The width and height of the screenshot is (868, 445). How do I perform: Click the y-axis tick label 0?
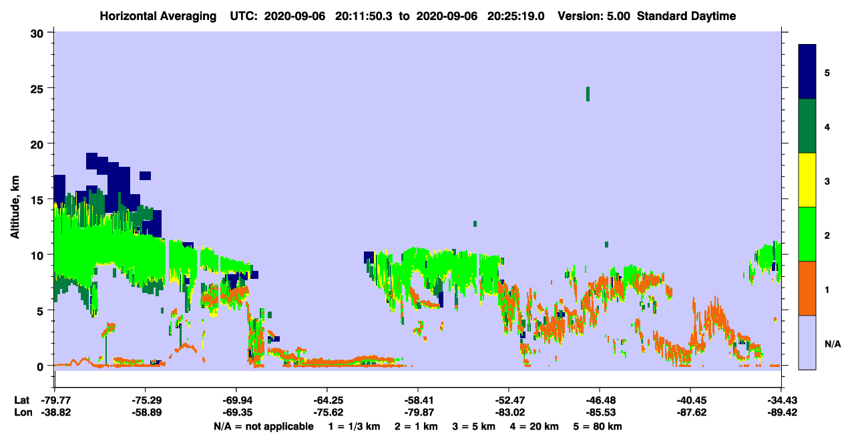[41, 366]
